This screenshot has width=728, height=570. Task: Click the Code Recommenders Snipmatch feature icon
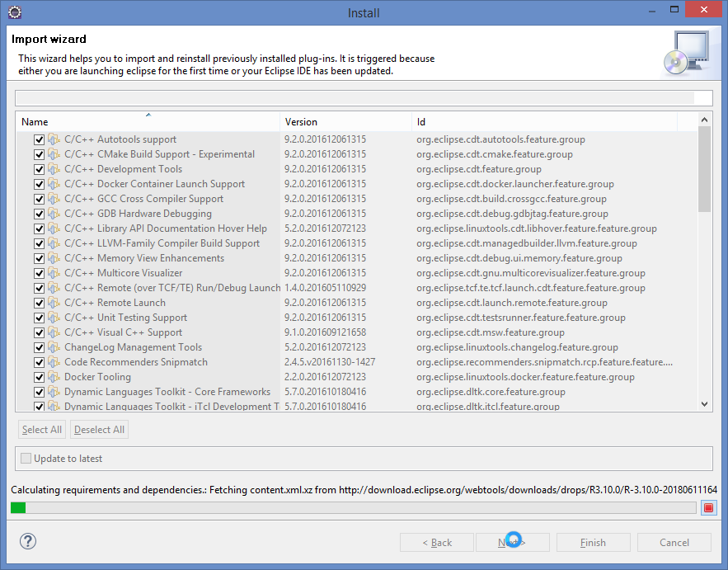click(x=54, y=362)
